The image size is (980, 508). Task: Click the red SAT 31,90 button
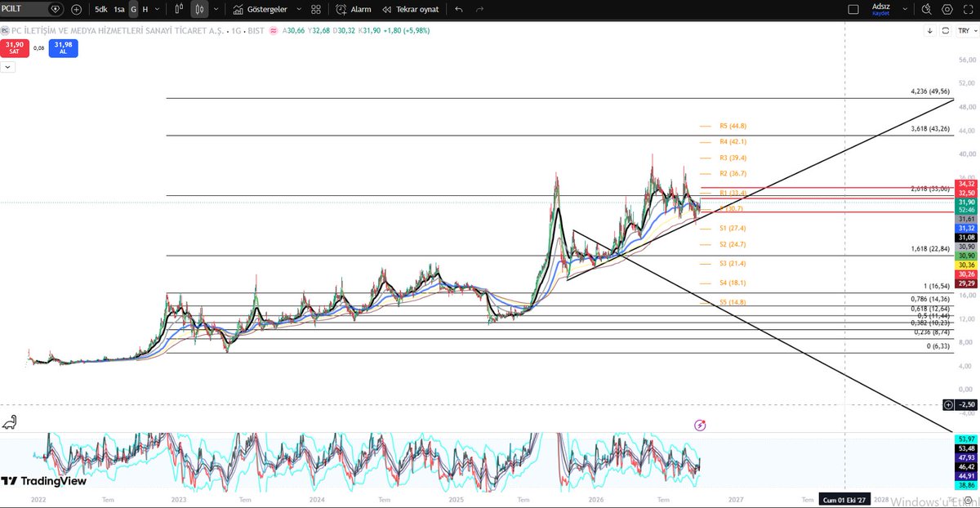[x=14, y=47]
